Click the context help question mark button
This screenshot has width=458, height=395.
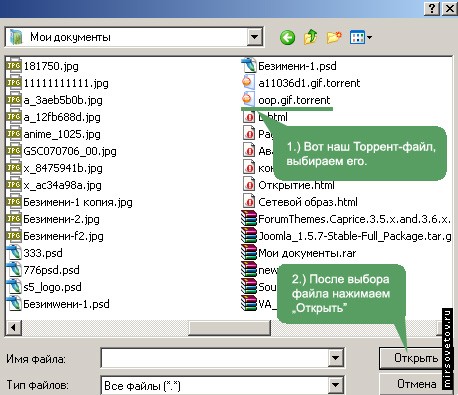point(432,8)
